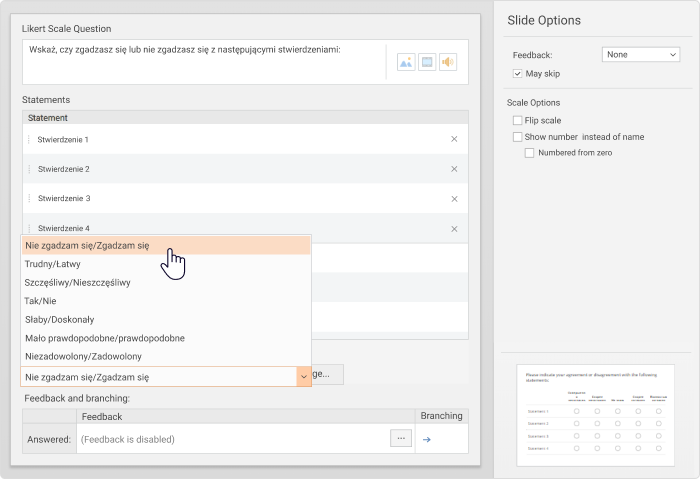
Task: Delete the Stwierdzenie 3 row
Action: [454, 198]
